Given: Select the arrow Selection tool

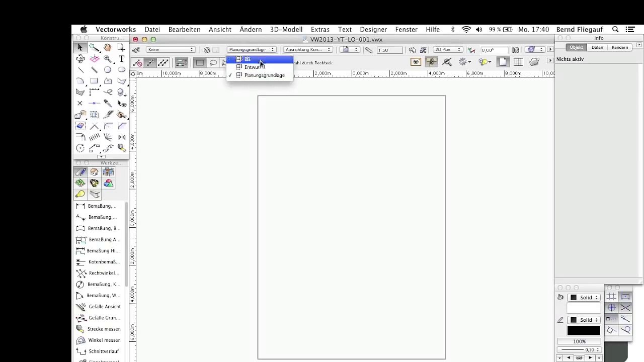Looking at the screenshot, I should (80, 47).
